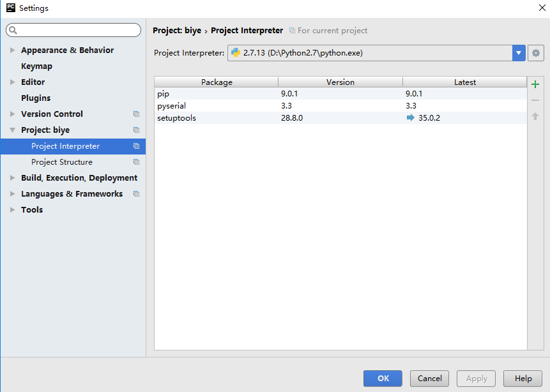Click the copy icon next to Project Structure
The width and height of the screenshot is (550, 392).
click(x=137, y=162)
